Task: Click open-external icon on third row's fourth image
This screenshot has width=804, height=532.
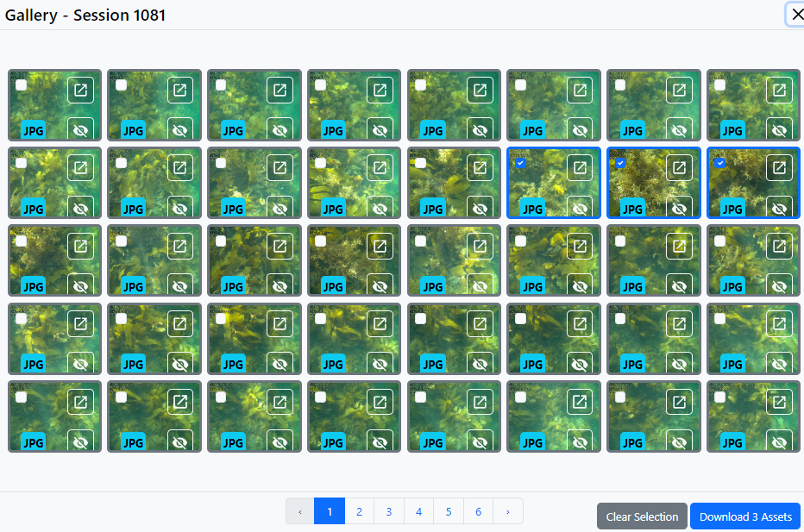Action: click(x=380, y=246)
